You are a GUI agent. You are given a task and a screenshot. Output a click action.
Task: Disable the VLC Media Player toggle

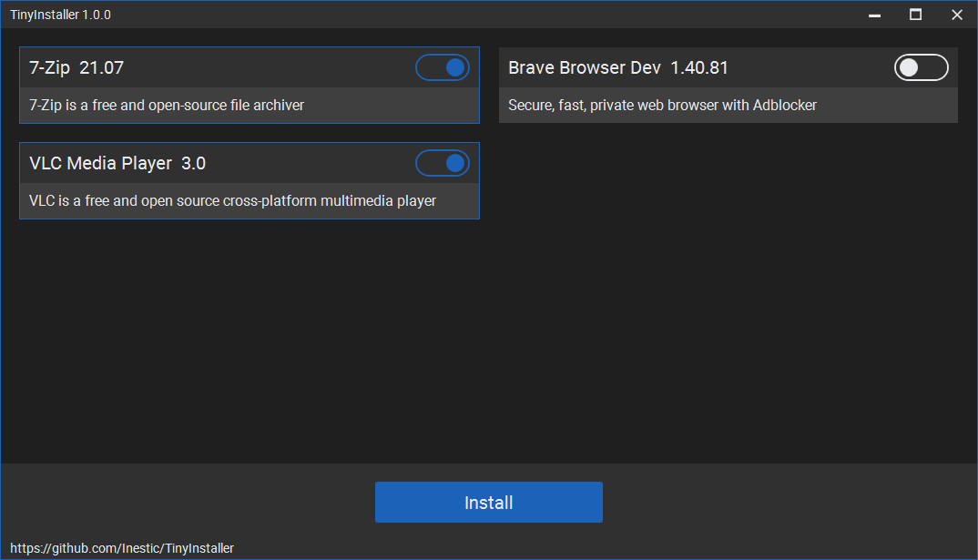tap(443, 163)
